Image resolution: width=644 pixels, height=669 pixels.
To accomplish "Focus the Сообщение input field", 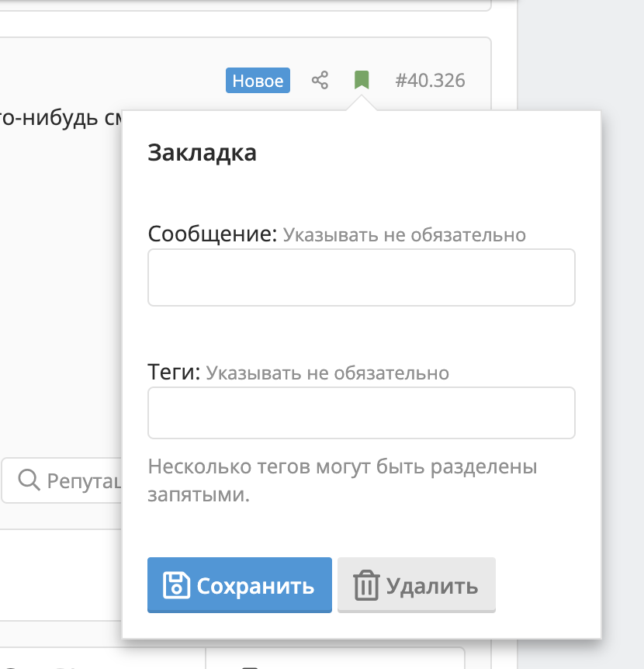I will coord(362,277).
